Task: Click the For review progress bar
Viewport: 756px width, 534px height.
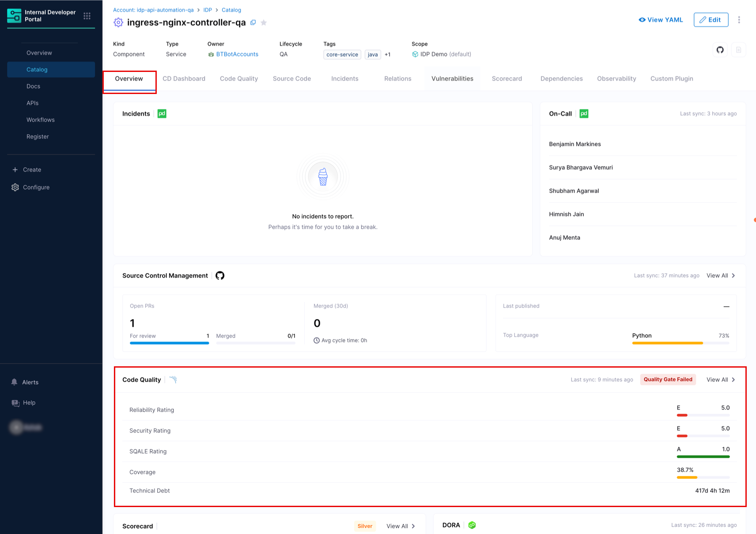Action: pyautogui.click(x=169, y=343)
